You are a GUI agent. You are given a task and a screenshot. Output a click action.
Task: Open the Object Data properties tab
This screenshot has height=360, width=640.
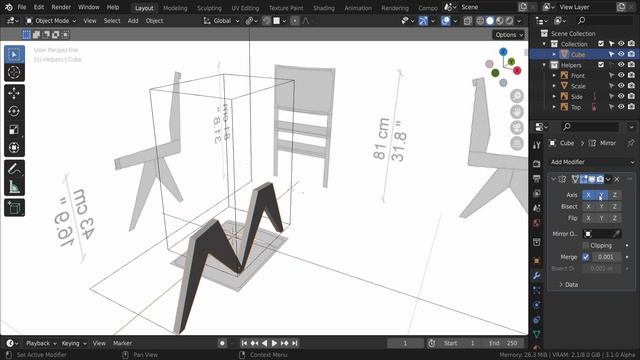tap(537, 334)
